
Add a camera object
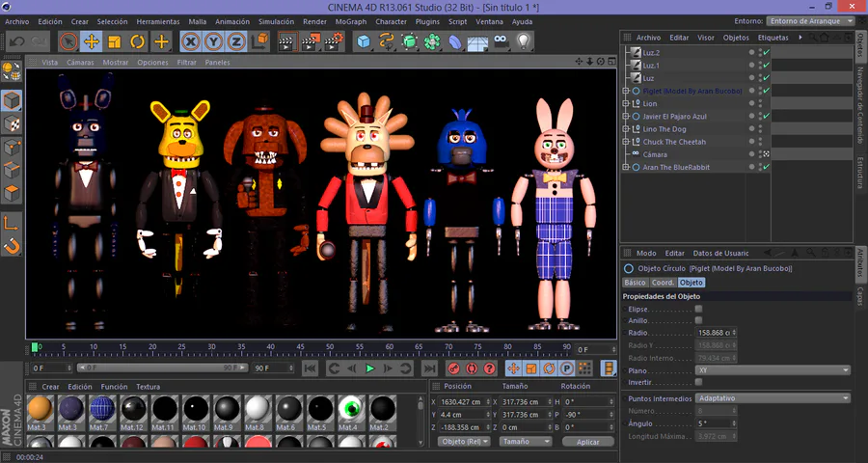pos(501,41)
